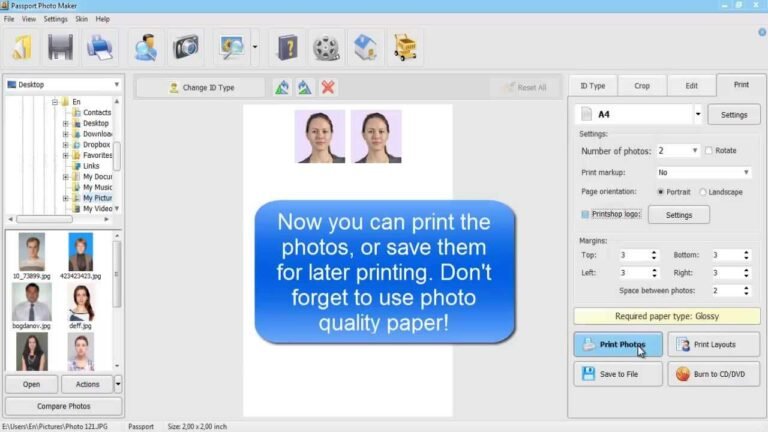Open the Actions button dropdown arrow
Viewport: 768px width, 432px height.
pos(118,384)
